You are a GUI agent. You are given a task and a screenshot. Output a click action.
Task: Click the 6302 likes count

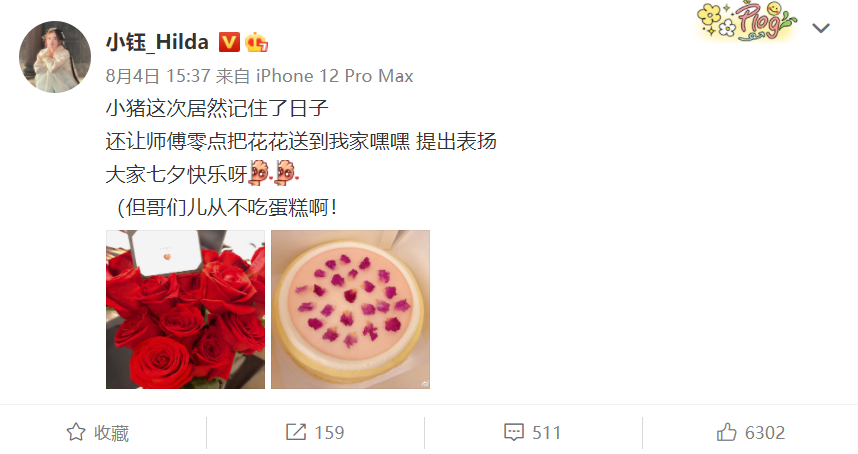tap(765, 433)
